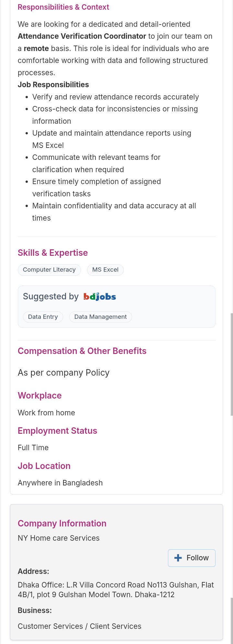The height and width of the screenshot is (644, 233).
Task: Click the Compensation & Other Benefits heading
Action: pos(82,351)
